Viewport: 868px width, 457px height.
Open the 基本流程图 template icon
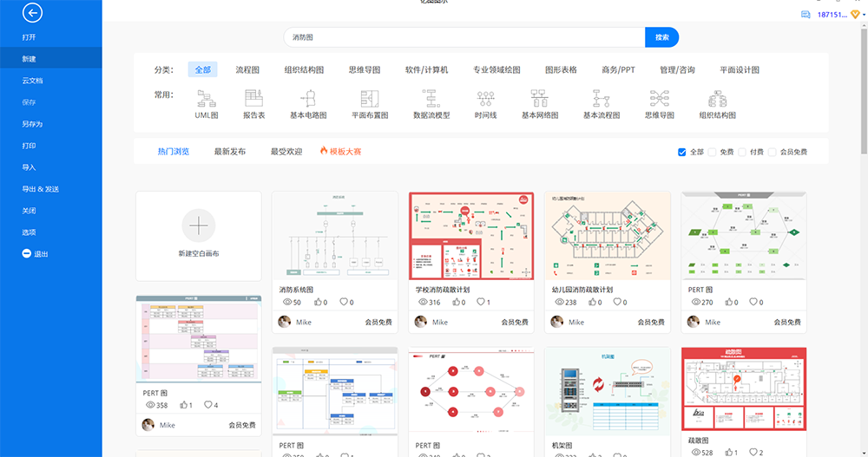click(602, 99)
